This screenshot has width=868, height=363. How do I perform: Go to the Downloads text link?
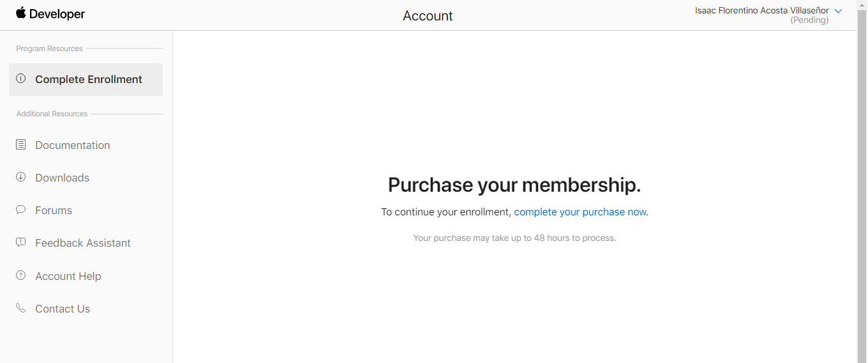point(63,178)
